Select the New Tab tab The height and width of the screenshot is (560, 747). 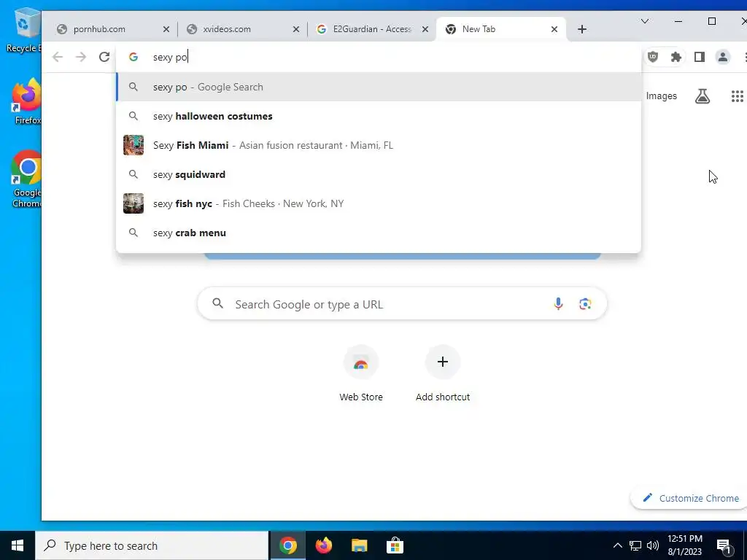[500, 29]
